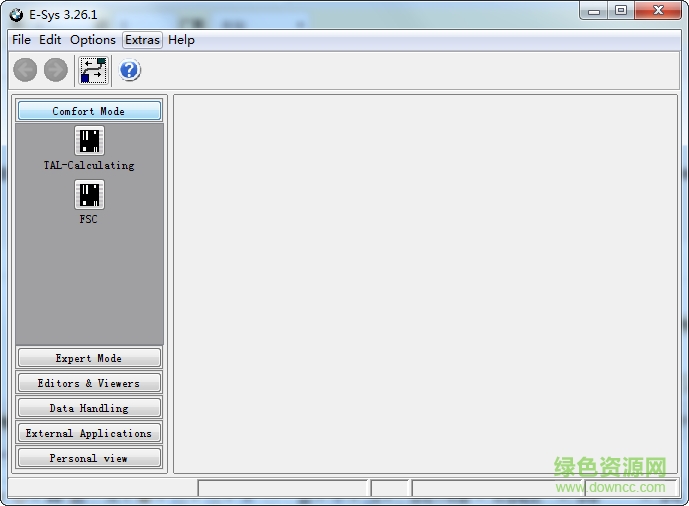Viewport: 689px width, 506px height.
Task: Click the back arrow toolbar icon
Action: click(x=25, y=70)
